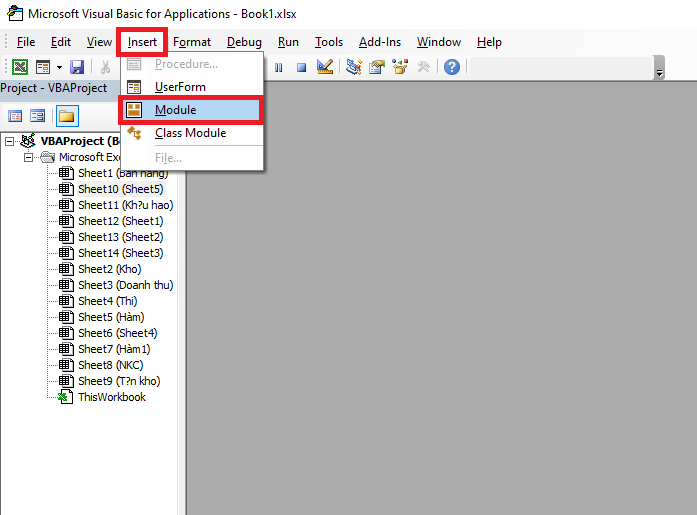Click the ThisWorkbook Excel icon
Screen dimensions: 697x515
(65, 397)
